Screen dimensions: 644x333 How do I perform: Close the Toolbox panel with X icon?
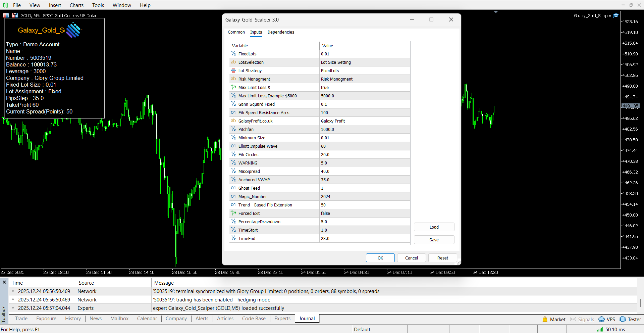click(4, 282)
